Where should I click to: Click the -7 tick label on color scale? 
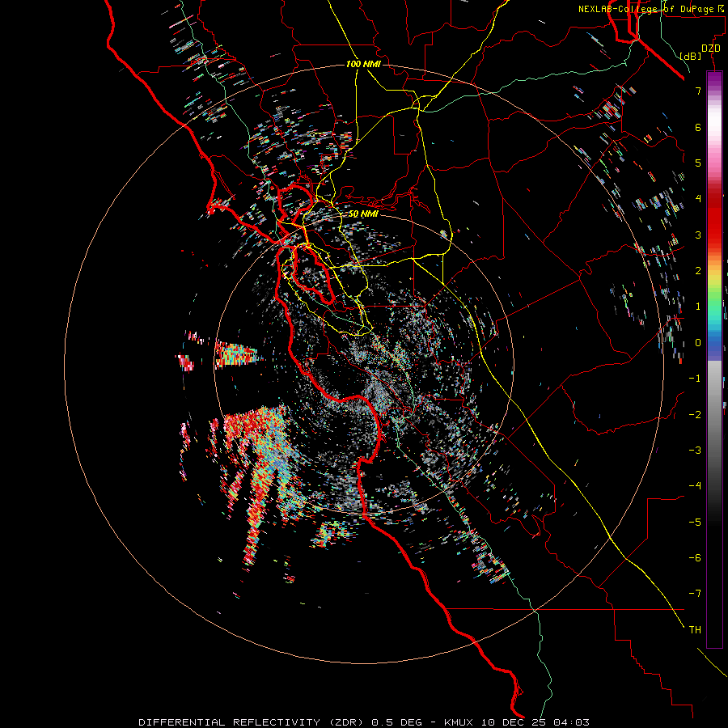coord(695,594)
